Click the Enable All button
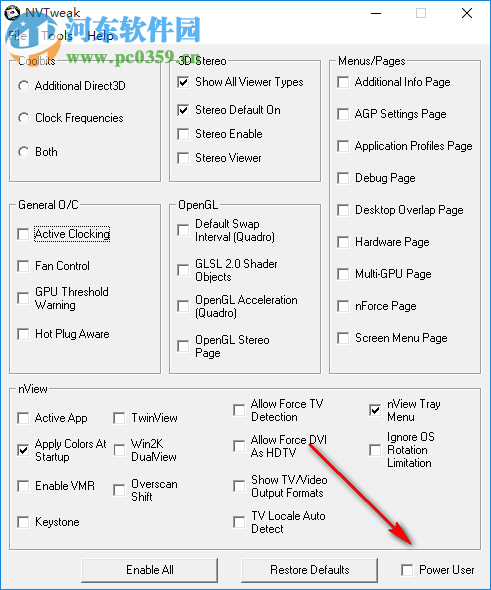 point(150,570)
